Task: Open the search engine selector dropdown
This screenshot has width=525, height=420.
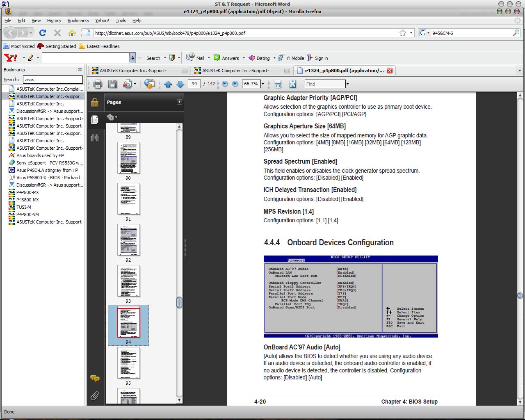Action: point(424,33)
